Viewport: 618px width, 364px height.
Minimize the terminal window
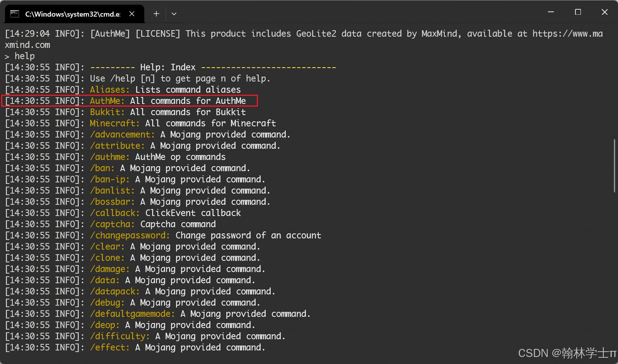(551, 12)
